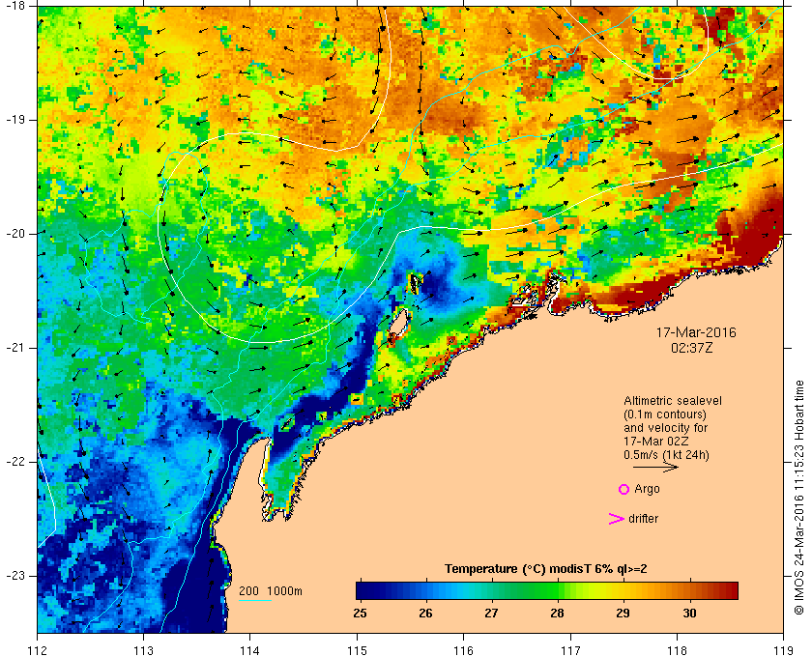
Task: Click the cyan isobath legend line
Action: pos(255,601)
